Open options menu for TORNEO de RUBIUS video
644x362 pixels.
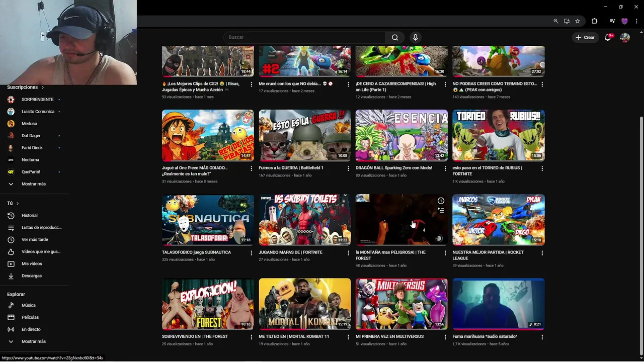[542, 168]
